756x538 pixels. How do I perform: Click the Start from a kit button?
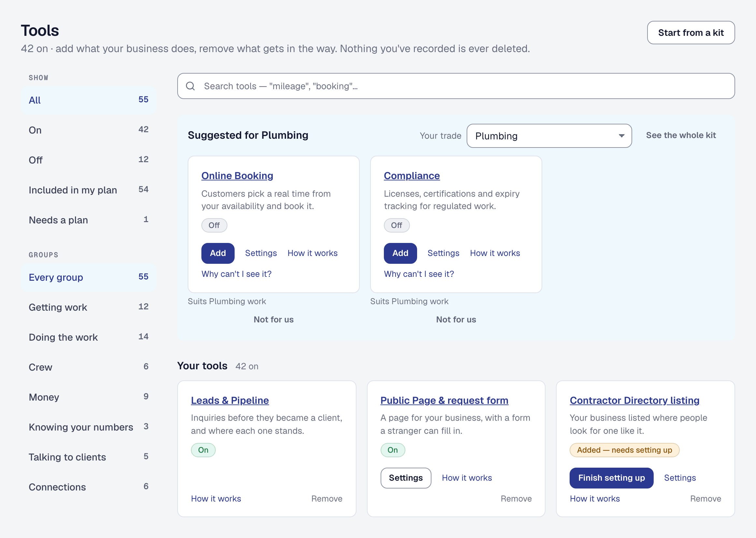(x=691, y=33)
